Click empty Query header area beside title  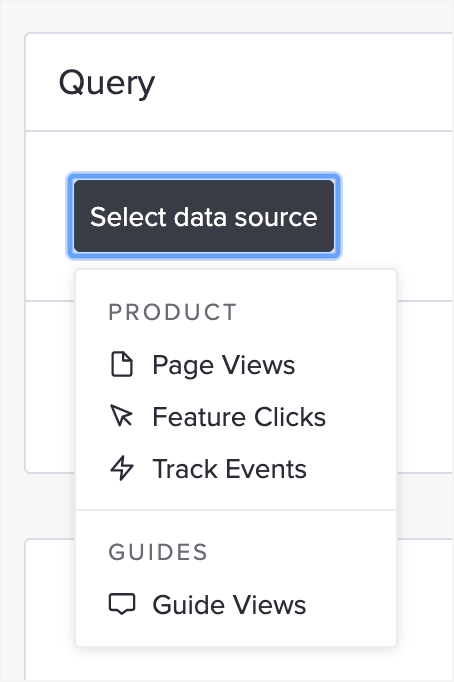coord(304,82)
